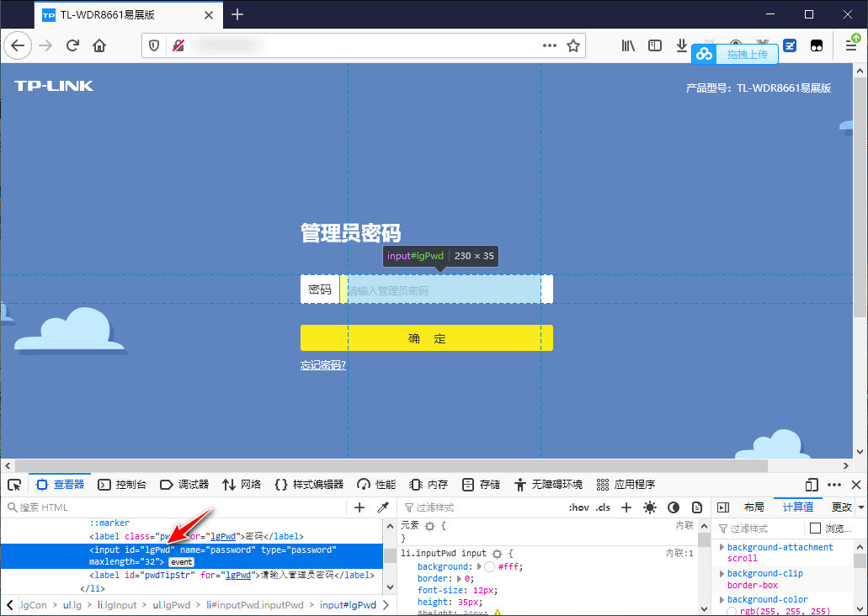Image resolution: width=868 pixels, height=616 pixels.
Task: Expand the background-attachment computed property
Action: (x=722, y=547)
